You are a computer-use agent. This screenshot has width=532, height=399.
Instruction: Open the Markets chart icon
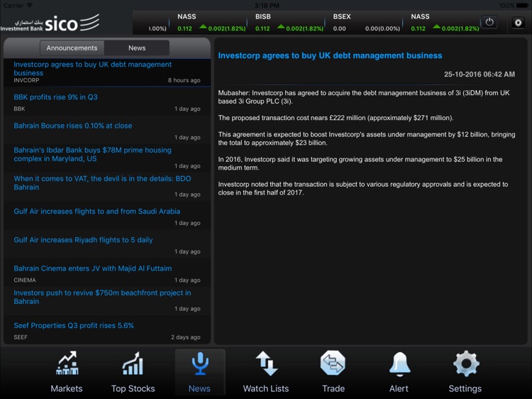click(67, 363)
